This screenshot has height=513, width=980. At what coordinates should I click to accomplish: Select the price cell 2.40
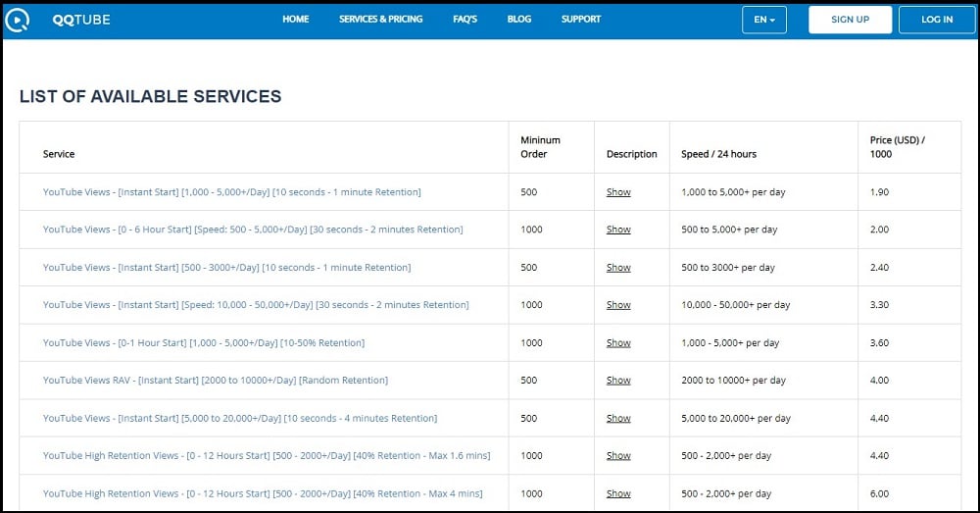(x=879, y=268)
